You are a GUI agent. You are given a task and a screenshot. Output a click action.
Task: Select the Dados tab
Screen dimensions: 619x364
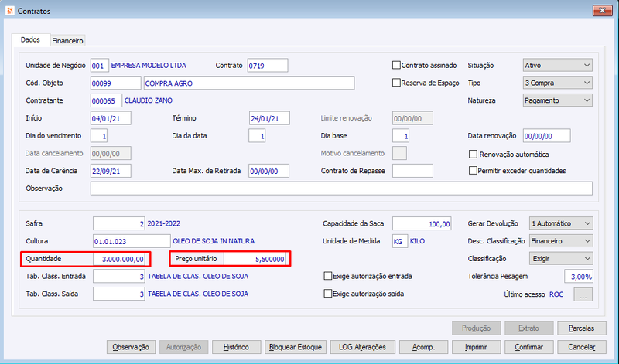pyautogui.click(x=30, y=40)
